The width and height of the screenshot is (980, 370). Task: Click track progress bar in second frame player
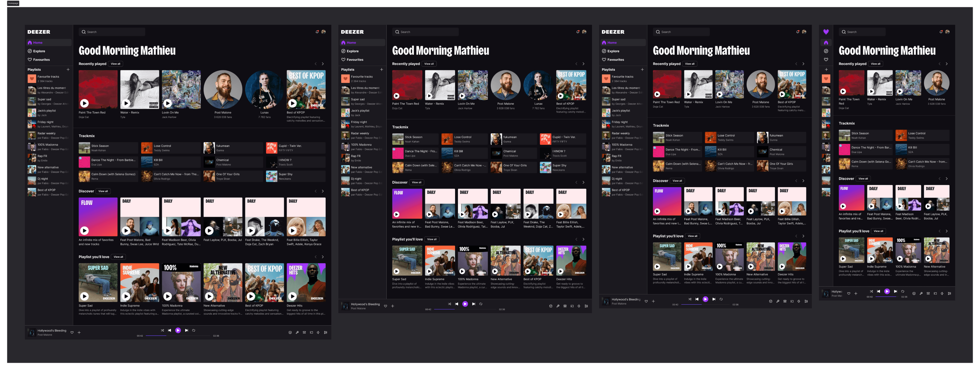click(x=465, y=309)
